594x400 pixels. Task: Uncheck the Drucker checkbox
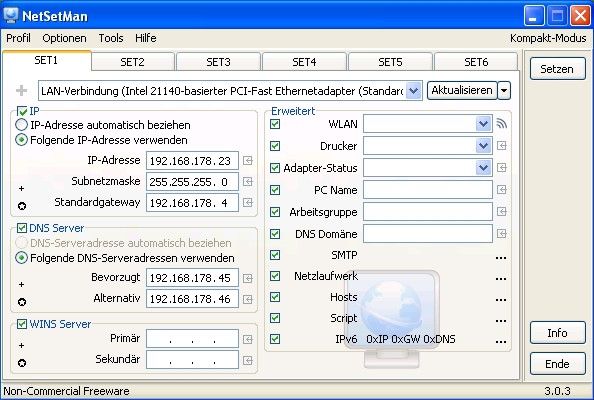coord(275,146)
